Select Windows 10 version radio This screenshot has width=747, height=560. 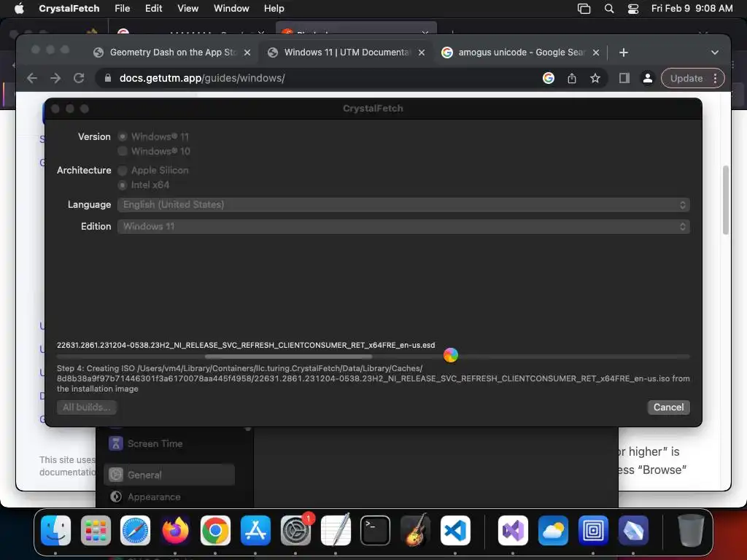click(x=123, y=151)
